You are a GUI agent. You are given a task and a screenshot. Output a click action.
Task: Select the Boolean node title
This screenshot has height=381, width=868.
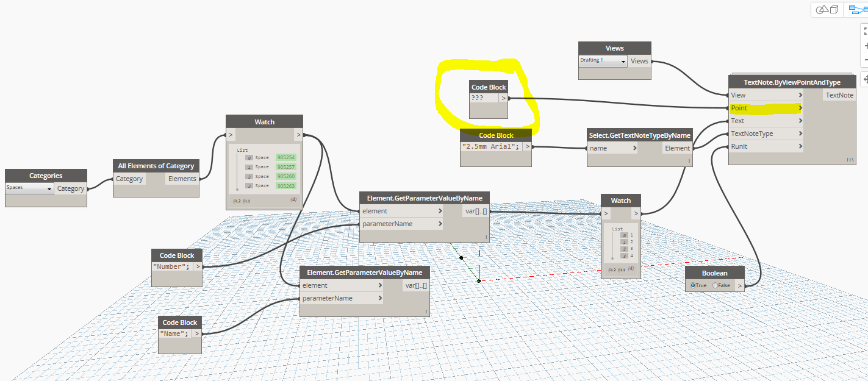[715, 272]
